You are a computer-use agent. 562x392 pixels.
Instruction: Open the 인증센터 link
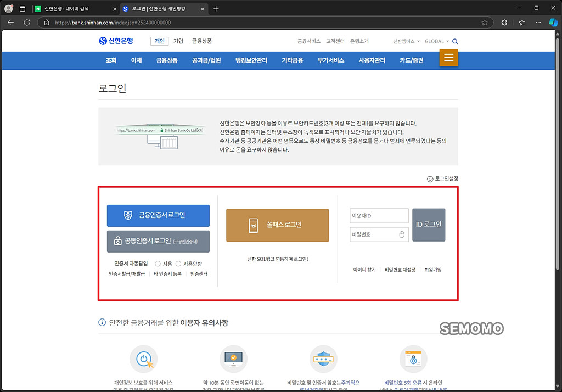(199, 273)
